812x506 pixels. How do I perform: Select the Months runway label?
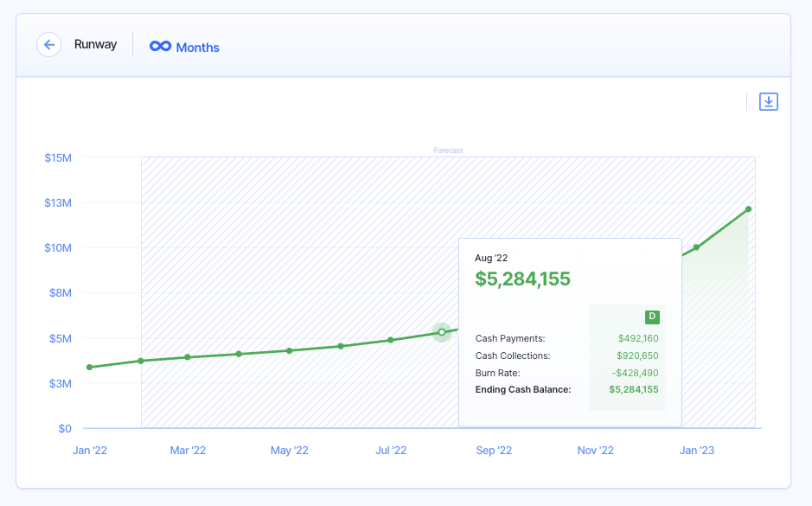[x=197, y=48]
